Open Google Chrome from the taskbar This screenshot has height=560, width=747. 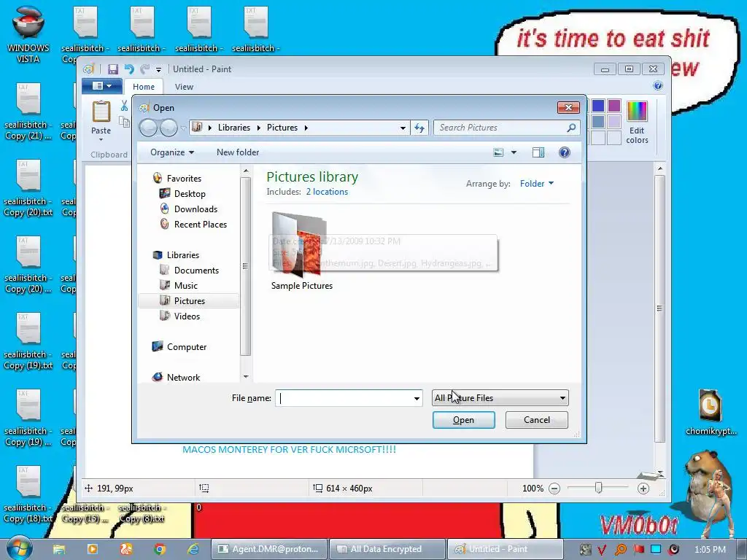pos(160,549)
